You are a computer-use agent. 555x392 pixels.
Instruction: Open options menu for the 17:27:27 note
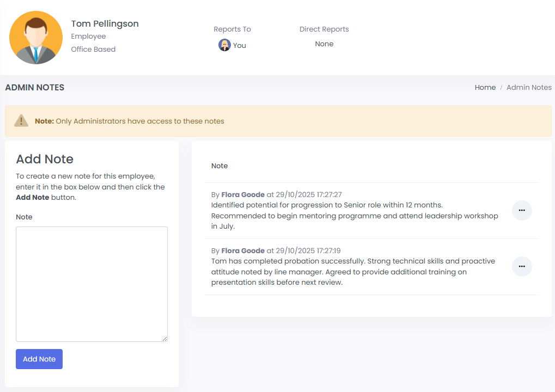pyautogui.click(x=521, y=210)
